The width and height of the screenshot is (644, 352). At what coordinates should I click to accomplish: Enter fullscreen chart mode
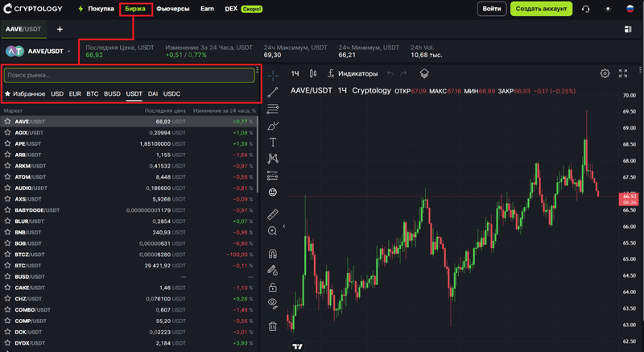click(623, 73)
